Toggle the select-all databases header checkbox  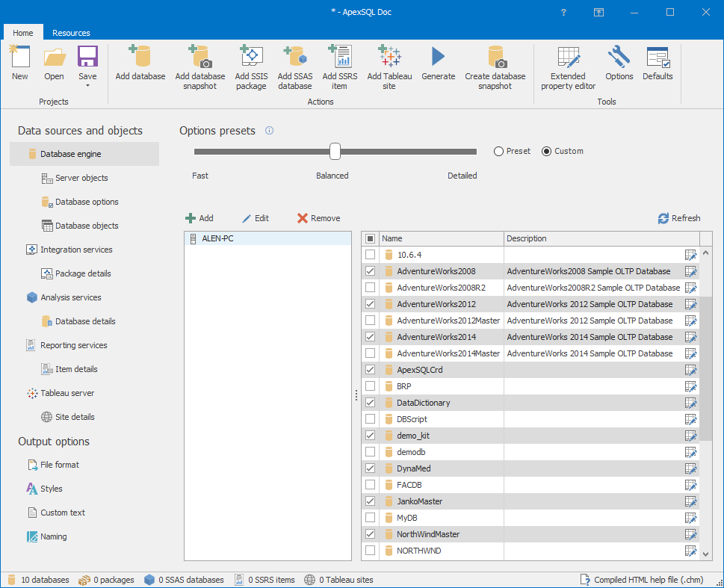(371, 238)
